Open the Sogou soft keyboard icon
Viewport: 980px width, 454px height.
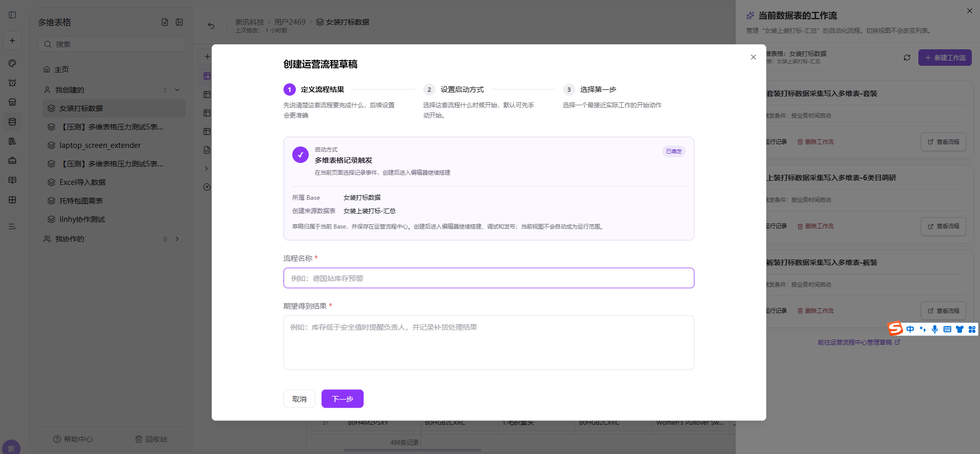(x=947, y=329)
